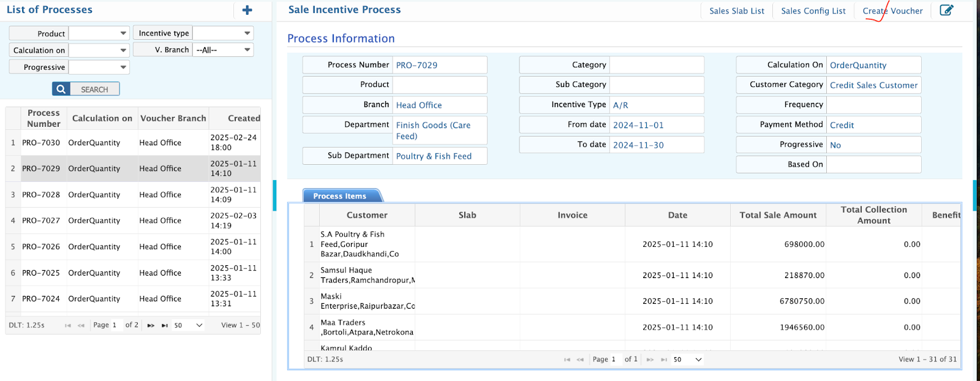Go to next page in process list pager
The image size is (980, 381).
[x=151, y=325]
